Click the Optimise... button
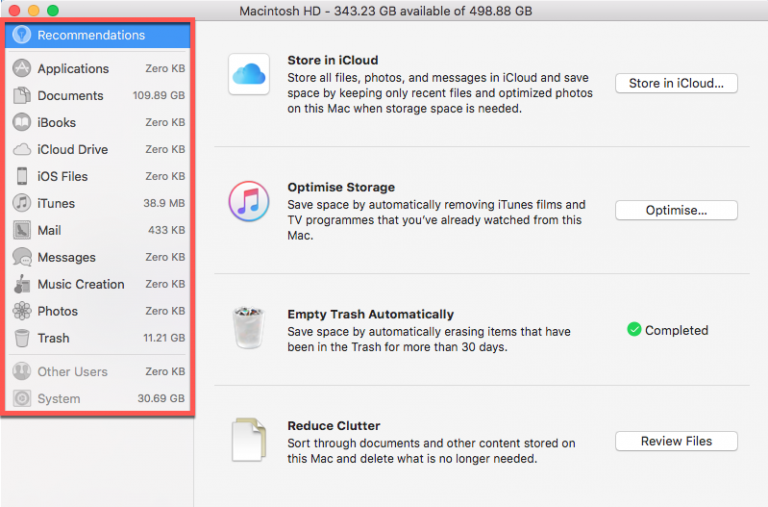 click(x=676, y=210)
